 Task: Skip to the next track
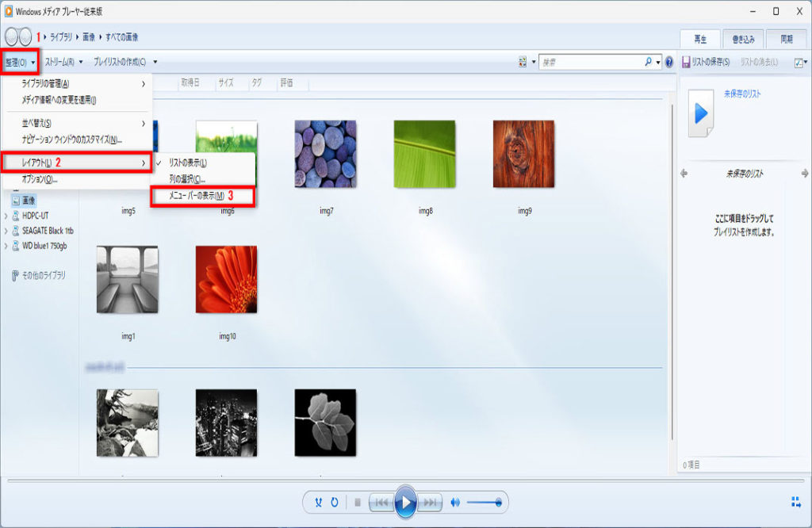(430, 502)
